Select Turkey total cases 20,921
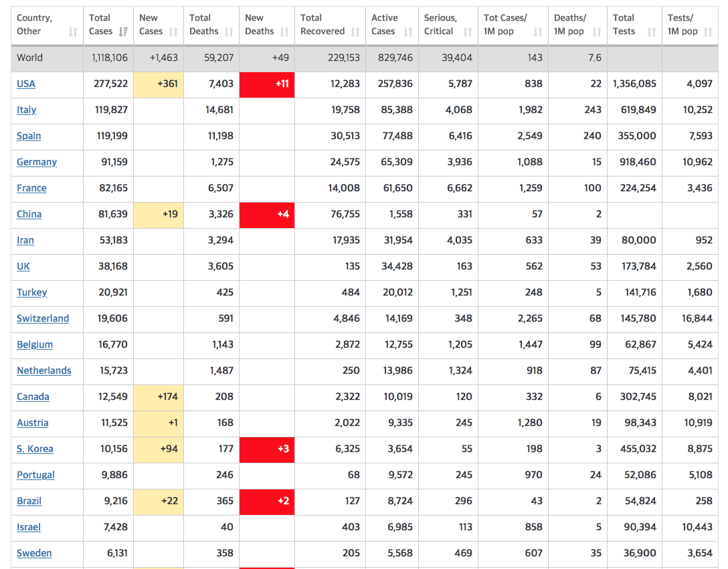Screen dimensions: 728x569 [x=113, y=292]
